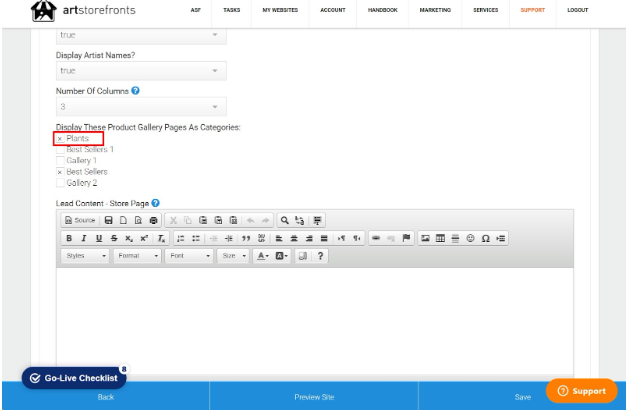
Task: Enable the Gallery 2 category checkbox
Action: click(60, 183)
